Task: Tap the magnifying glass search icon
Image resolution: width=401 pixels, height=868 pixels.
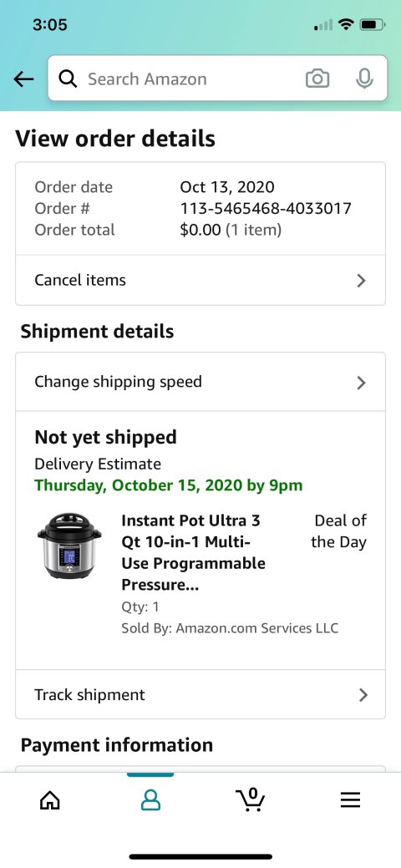Action: pyautogui.click(x=68, y=79)
